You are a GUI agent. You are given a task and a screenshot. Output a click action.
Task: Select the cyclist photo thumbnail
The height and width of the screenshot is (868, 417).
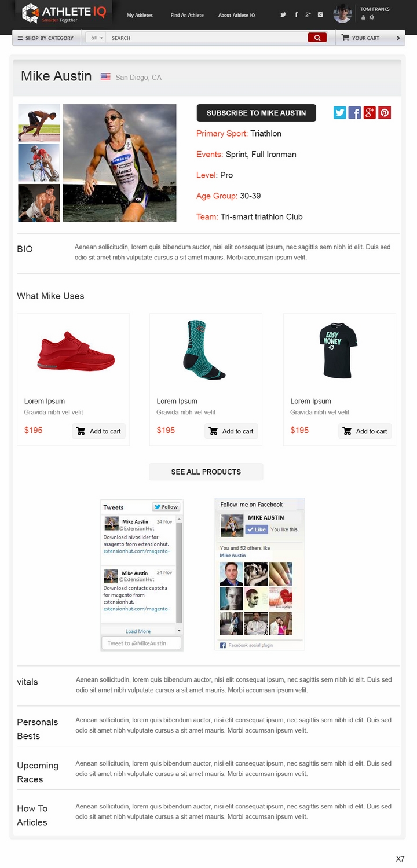(x=39, y=163)
